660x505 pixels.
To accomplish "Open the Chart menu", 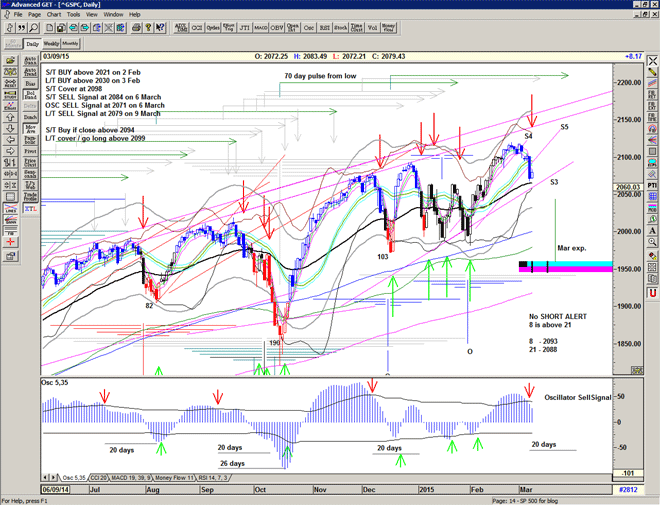I will (53, 15).
